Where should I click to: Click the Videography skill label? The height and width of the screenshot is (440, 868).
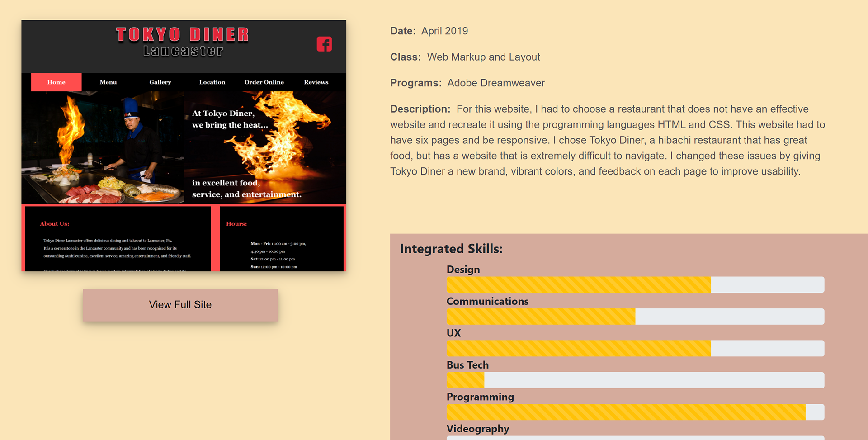pyautogui.click(x=478, y=429)
